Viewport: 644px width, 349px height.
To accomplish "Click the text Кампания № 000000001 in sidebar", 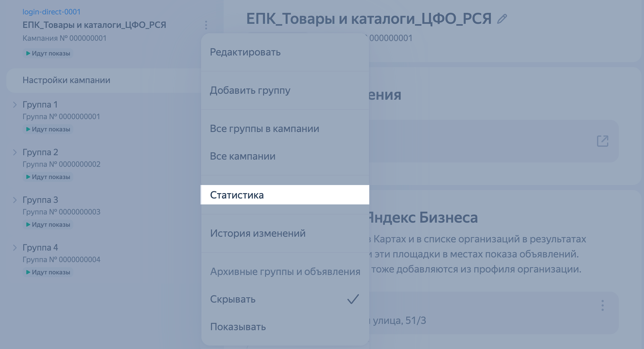I will tap(65, 38).
